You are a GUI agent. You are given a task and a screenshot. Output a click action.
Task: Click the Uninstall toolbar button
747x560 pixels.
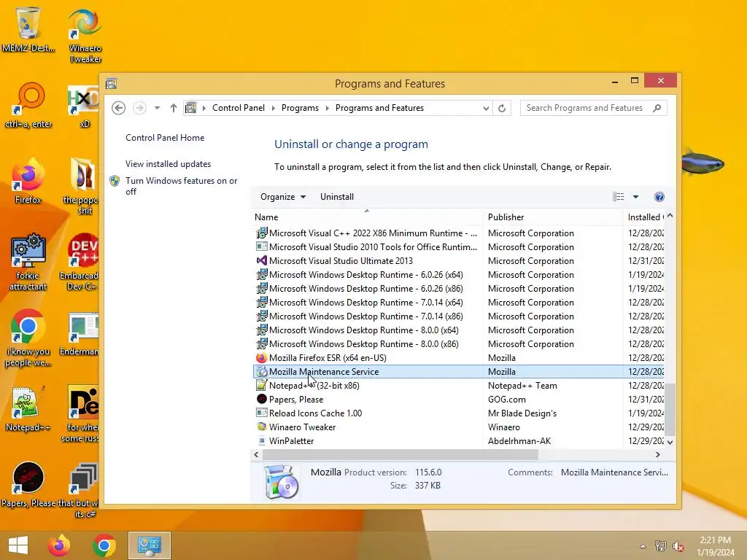pyautogui.click(x=337, y=197)
